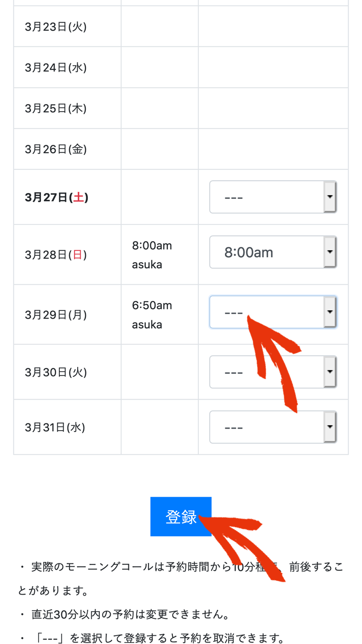The height and width of the screenshot is (644, 362).
Task: Click the 3月30日(火) date label
Action: [56, 372]
